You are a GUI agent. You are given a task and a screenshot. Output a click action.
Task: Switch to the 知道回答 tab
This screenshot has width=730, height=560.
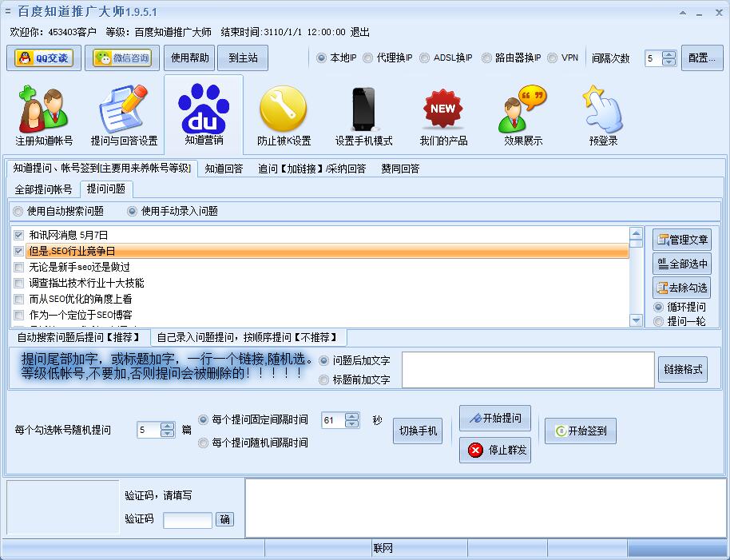[224, 169]
